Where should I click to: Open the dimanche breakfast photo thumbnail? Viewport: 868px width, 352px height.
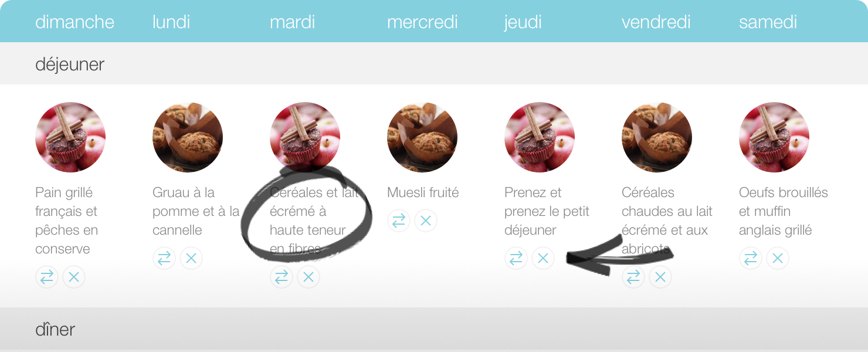pyautogui.click(x=70, y=137)
